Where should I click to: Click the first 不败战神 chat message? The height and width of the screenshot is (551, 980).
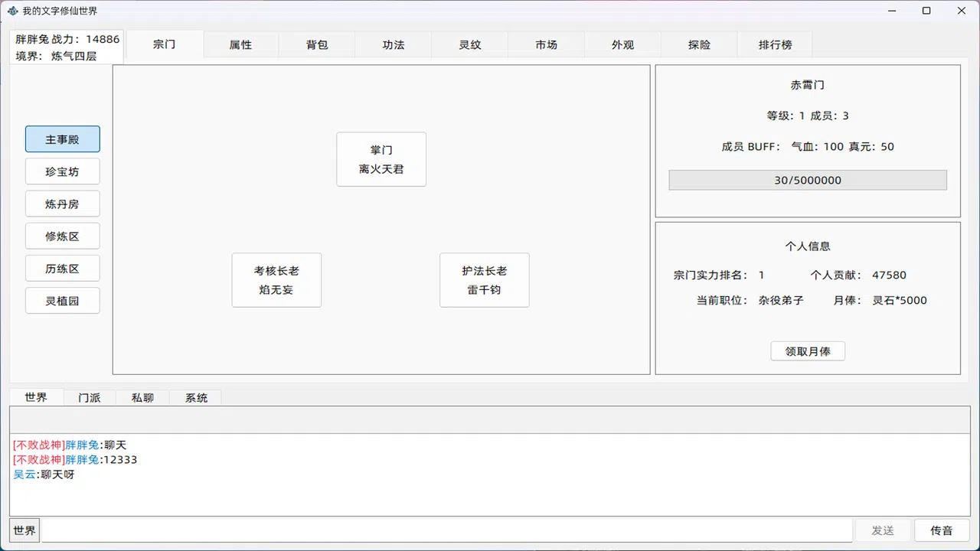pos(70,445)
